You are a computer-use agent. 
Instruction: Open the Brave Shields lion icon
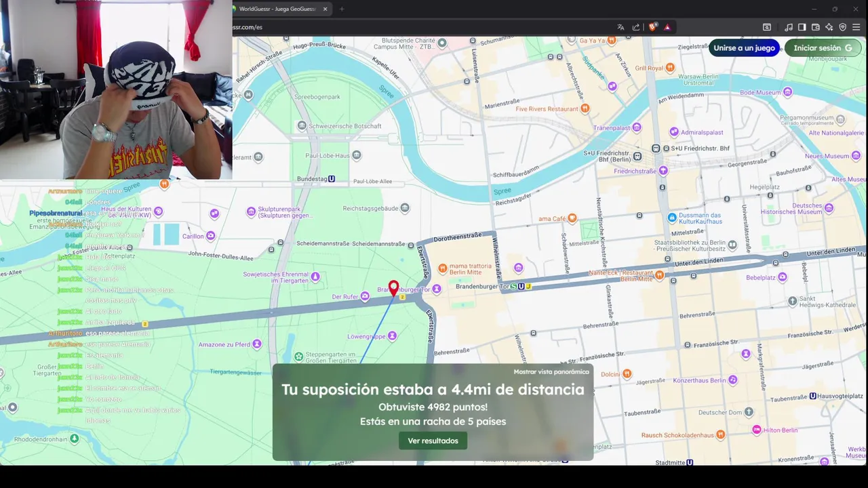click(652, 27)
